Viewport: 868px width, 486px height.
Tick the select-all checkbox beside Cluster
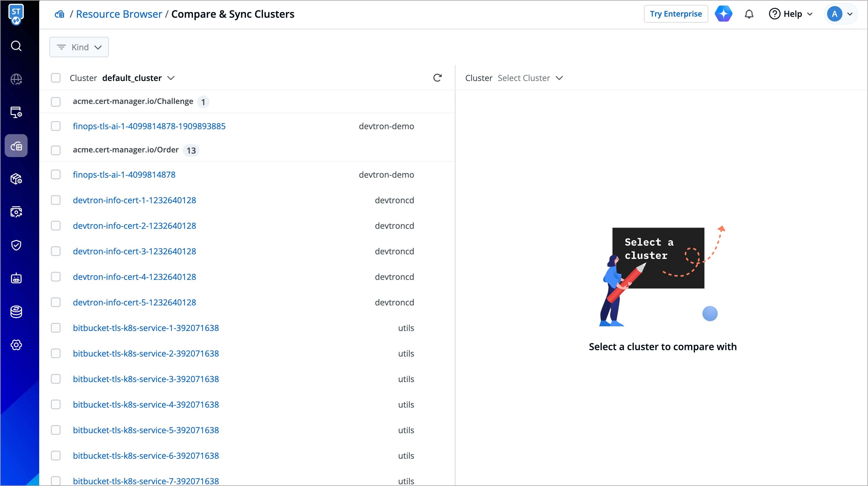56,78
